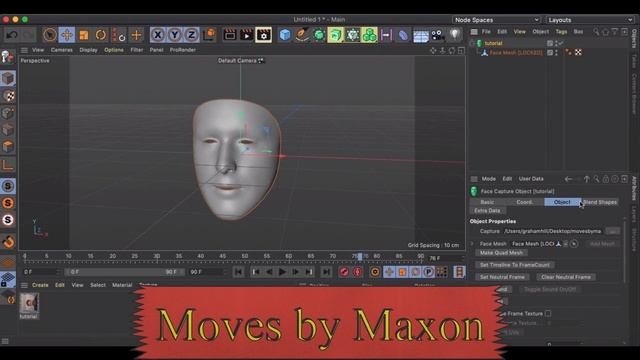
Task: Add a light bulb object
Action: click(455, 35)
